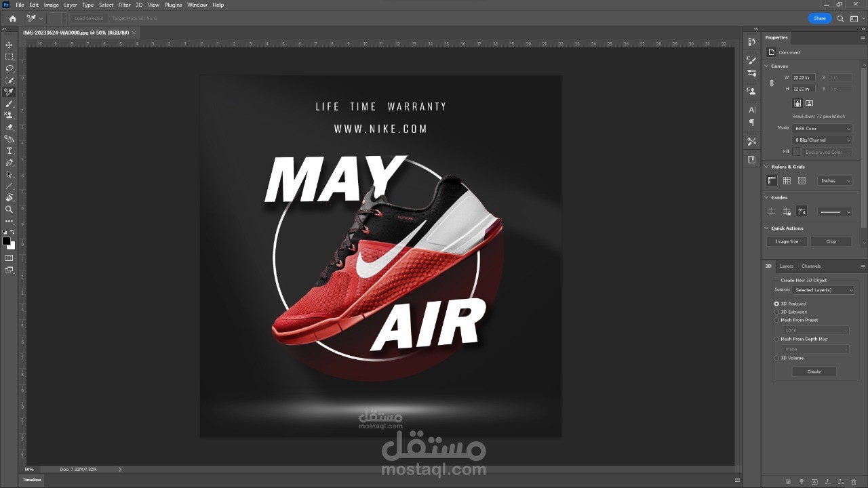The height and width of the screenshot is (488, 868).
Task: Select the Quick Selection tool
Action: tap(9, 80)
